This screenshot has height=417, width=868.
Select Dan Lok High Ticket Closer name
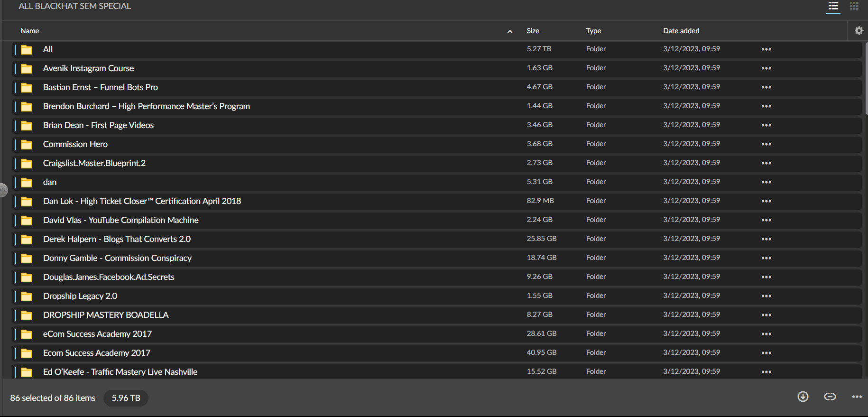[x=142, y=201]
